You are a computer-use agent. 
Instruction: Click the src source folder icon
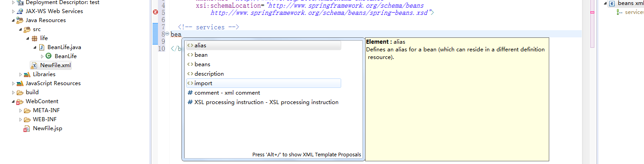tap(27, 29)
